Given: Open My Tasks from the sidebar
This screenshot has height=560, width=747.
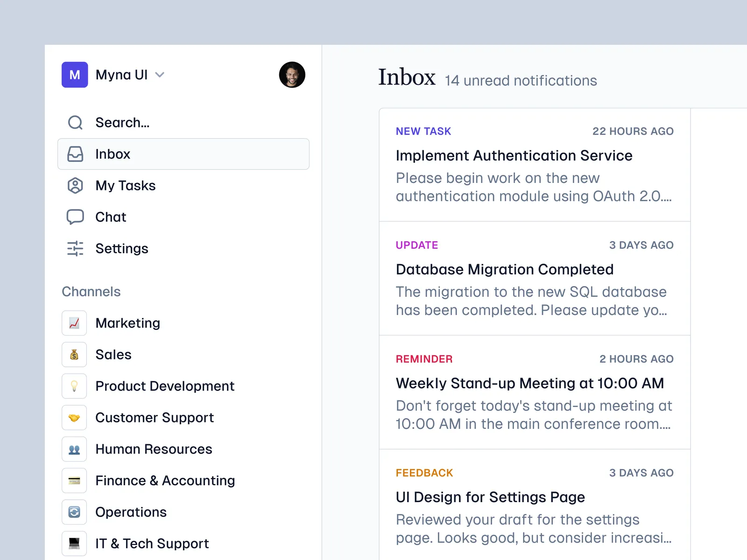Looking at the screenshot, I should [125, 186].
